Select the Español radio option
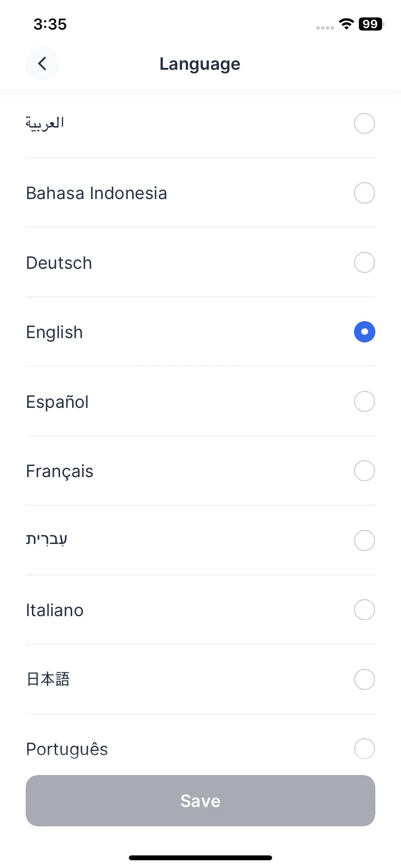The image size is (401, 868). 365,402
